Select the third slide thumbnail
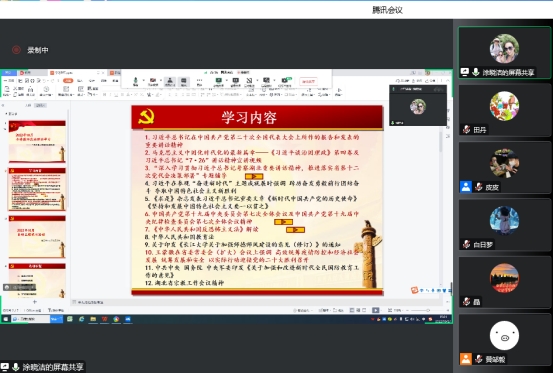Screen dimensions: 554x373 point(37,237)
